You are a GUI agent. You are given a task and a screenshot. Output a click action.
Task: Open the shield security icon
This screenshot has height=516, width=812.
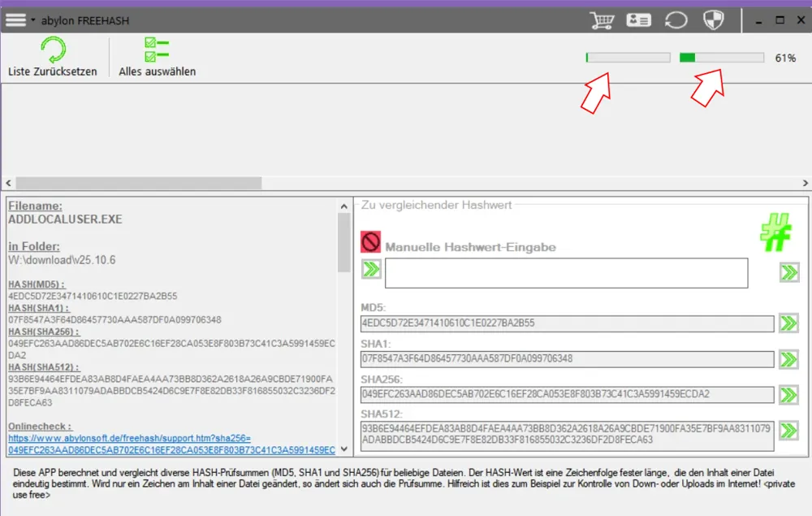coord(714,20)
